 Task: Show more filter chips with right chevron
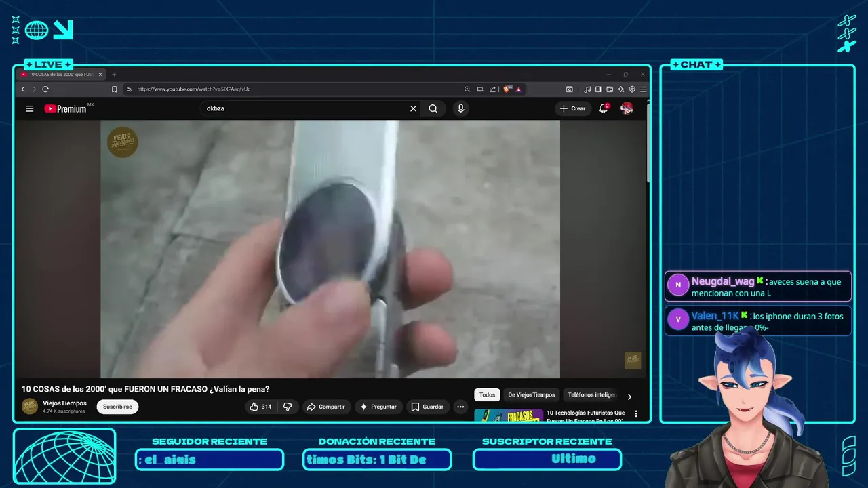(x=629, y=396)
